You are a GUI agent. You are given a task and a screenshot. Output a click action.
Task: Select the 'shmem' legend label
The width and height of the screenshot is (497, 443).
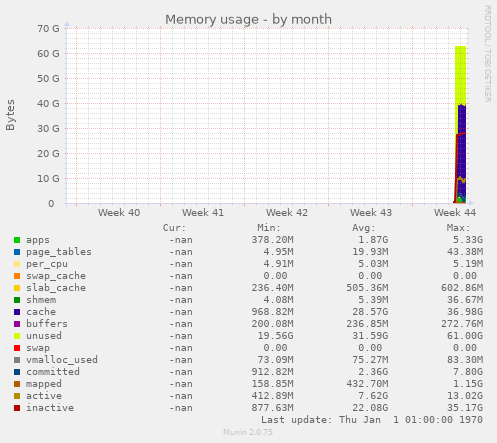point(41,300)
